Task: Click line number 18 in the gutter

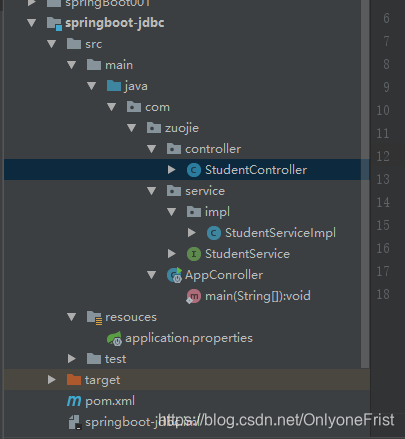Action: [383, 294]
